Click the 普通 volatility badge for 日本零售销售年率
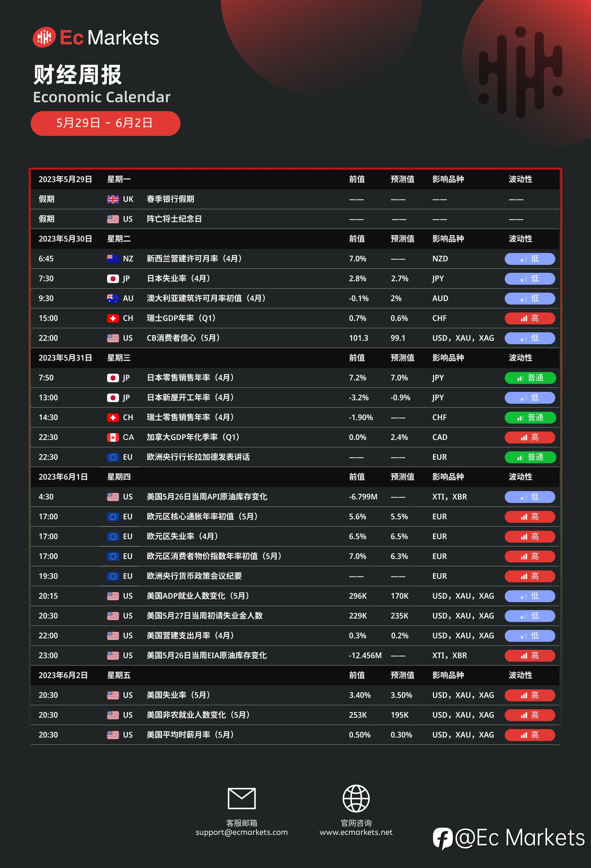Screen dimensions: 591x868 click(530, 378)
